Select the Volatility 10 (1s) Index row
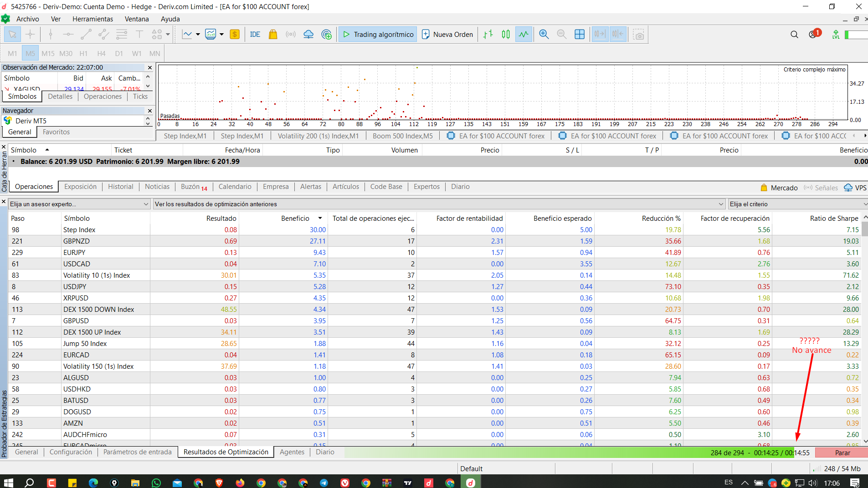Viewport: 868px width, 488px height. point(435,275)
